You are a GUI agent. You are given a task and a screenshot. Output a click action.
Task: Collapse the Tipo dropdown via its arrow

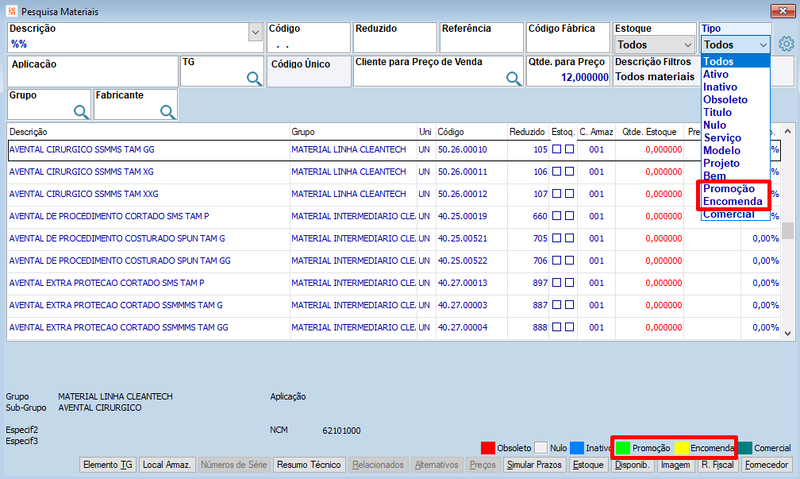click(763, 45)
